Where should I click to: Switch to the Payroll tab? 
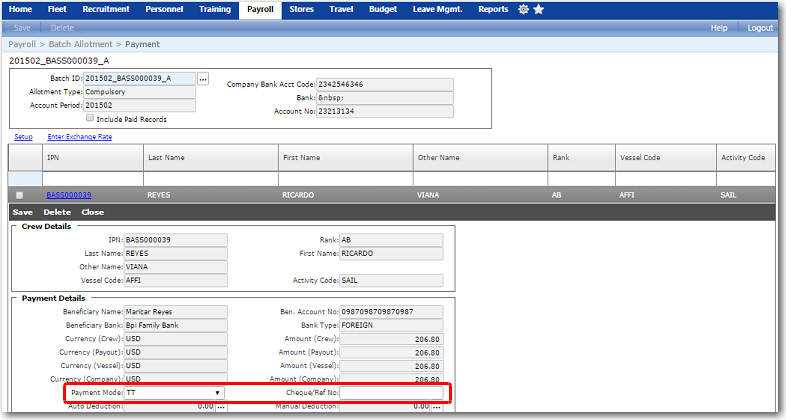click(259, 9)
